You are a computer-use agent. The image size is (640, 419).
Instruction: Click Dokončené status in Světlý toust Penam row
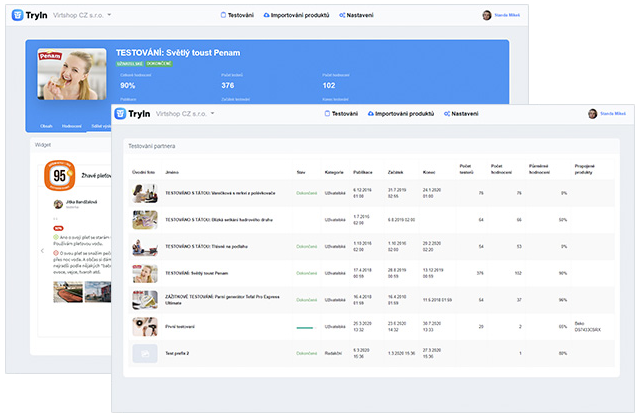pos(307,273)
